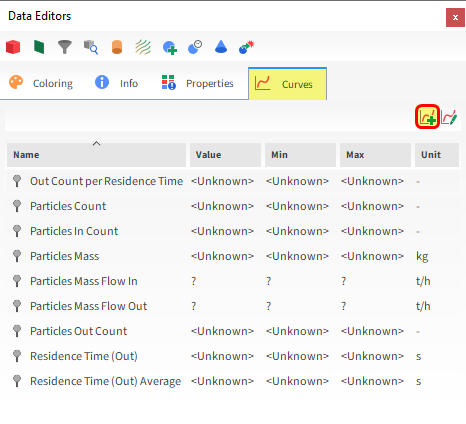The image size is (466, 424).
Task: Click the particle burst spark icon
Action: [x=247, y=47]
